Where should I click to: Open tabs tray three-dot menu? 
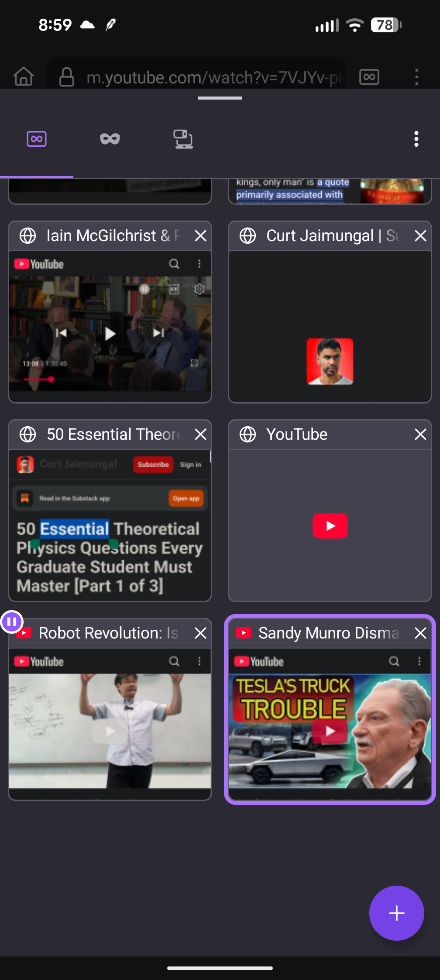click(416, 139)
